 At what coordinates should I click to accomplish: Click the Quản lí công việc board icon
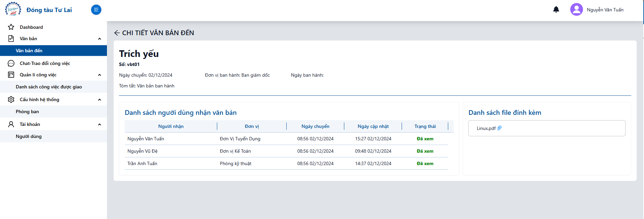point(11,75)
